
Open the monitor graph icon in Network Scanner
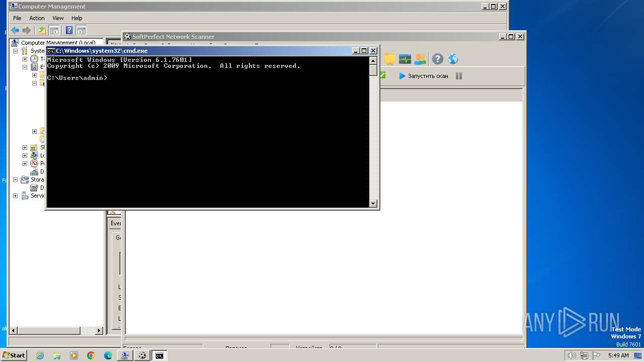coord(405,59)
